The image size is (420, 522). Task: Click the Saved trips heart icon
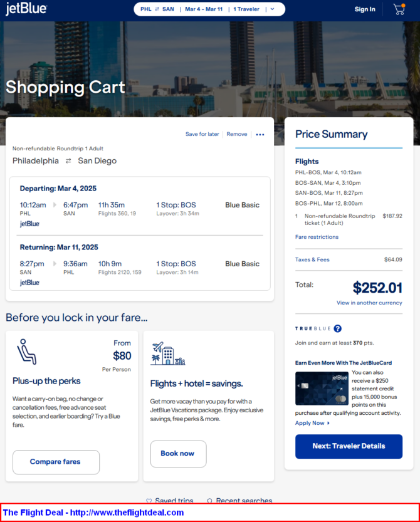149,500
